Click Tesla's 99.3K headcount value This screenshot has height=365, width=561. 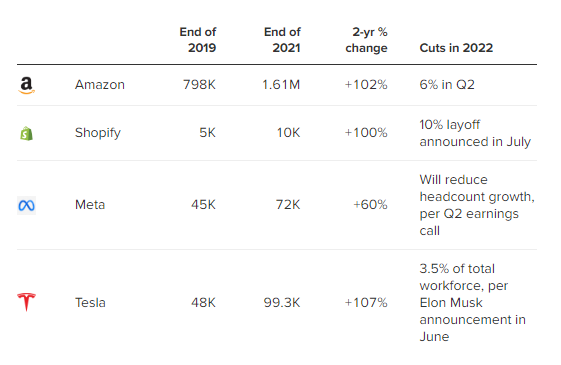282,303
